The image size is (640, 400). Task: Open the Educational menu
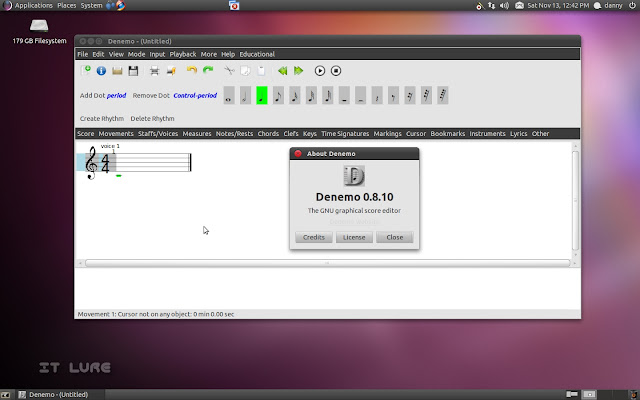[x=257, y=54]
